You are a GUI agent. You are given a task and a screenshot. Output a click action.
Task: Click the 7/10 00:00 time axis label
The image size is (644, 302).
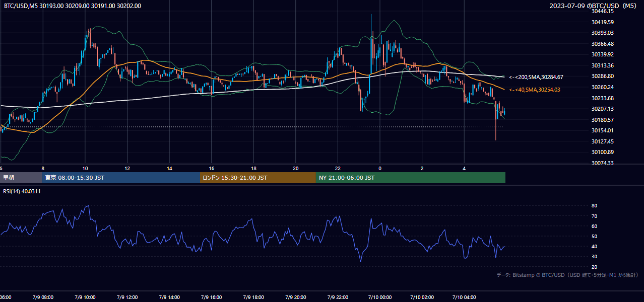point(380,297)
